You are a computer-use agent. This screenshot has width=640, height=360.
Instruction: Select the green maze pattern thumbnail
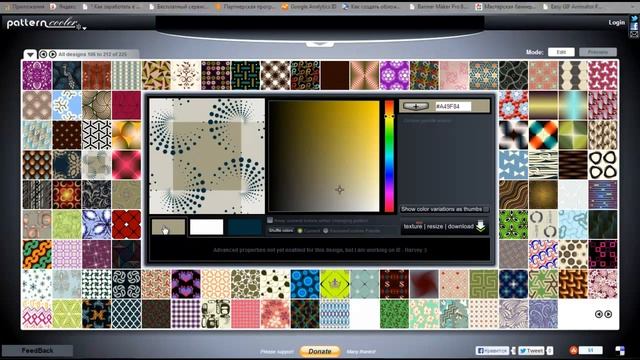pyautogui.click(x=484, y=284)
